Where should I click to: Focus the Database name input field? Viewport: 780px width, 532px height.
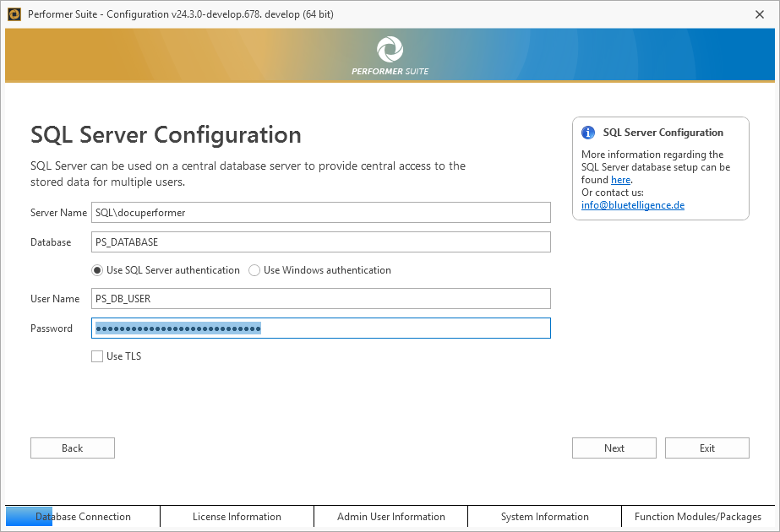click(321, 242)
